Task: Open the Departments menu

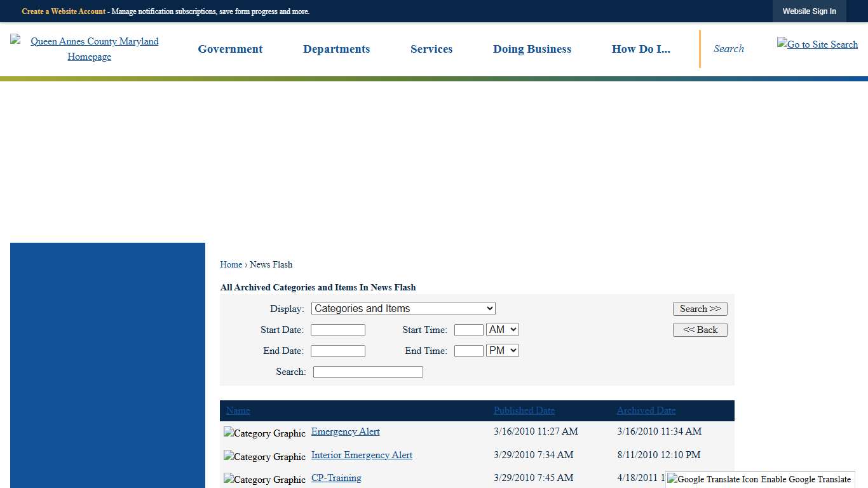Action: pyautogui.click(x=336, y=49)
